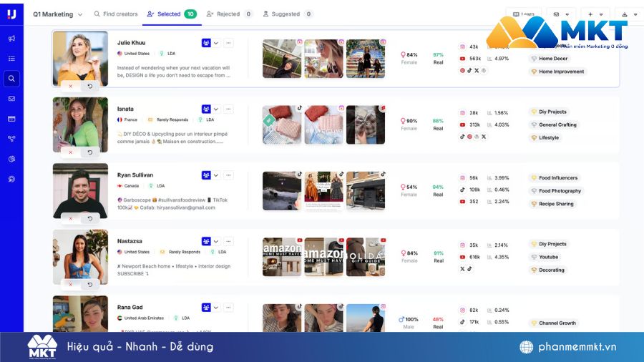Screen dimensions: 644x362
Task: Open more options for Julie Khuu
Action: [228, 43]
